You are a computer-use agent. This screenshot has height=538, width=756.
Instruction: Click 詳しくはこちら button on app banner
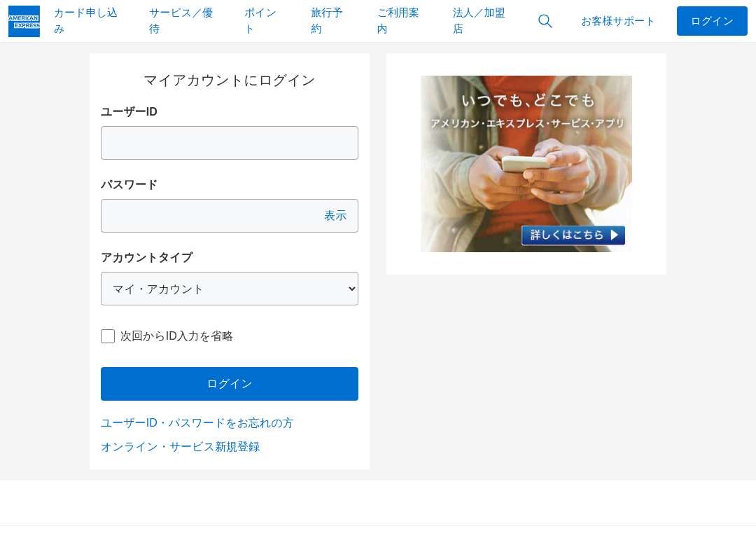573,235
